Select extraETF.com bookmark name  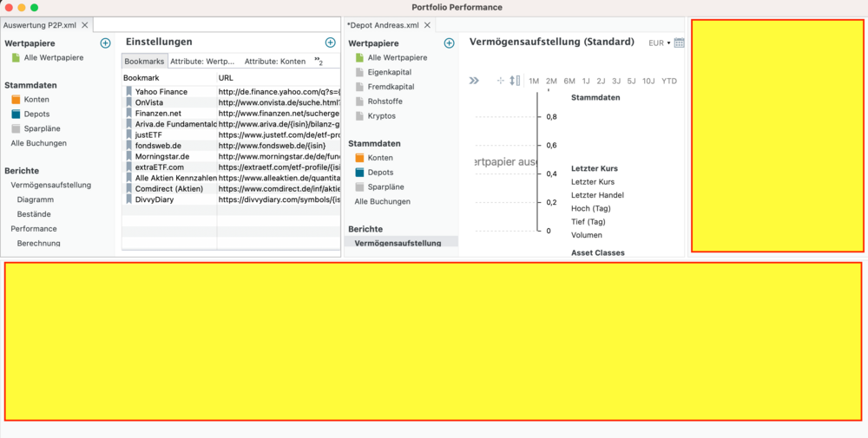160,167
